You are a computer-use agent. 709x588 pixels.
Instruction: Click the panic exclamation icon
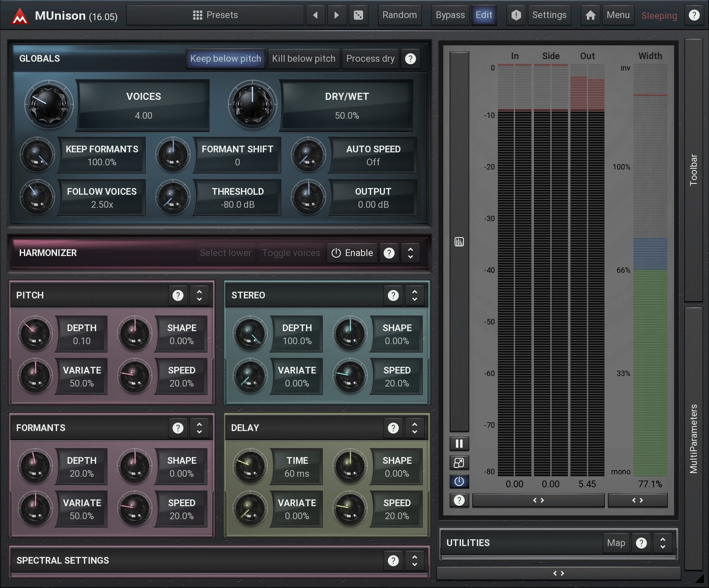click(516, 15)
